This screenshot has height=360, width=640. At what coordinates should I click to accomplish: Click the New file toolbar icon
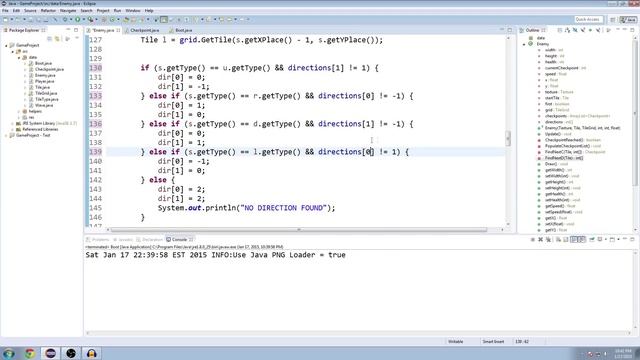pos(5,19)
